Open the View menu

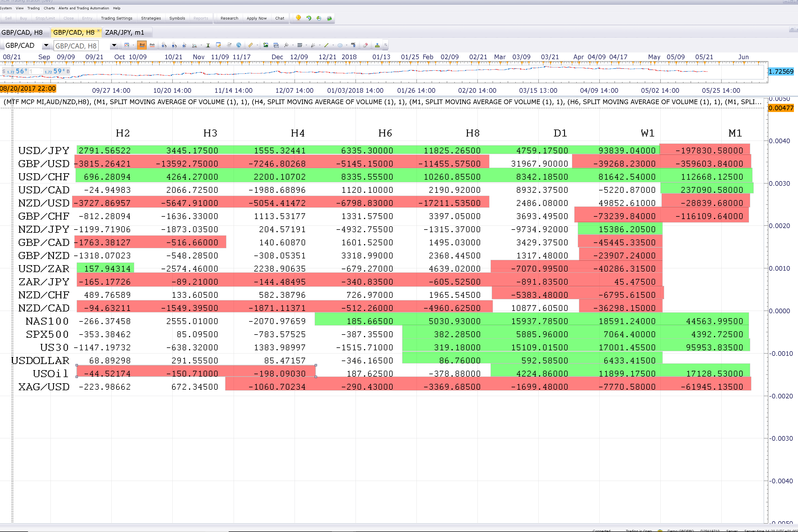[20, 8]
